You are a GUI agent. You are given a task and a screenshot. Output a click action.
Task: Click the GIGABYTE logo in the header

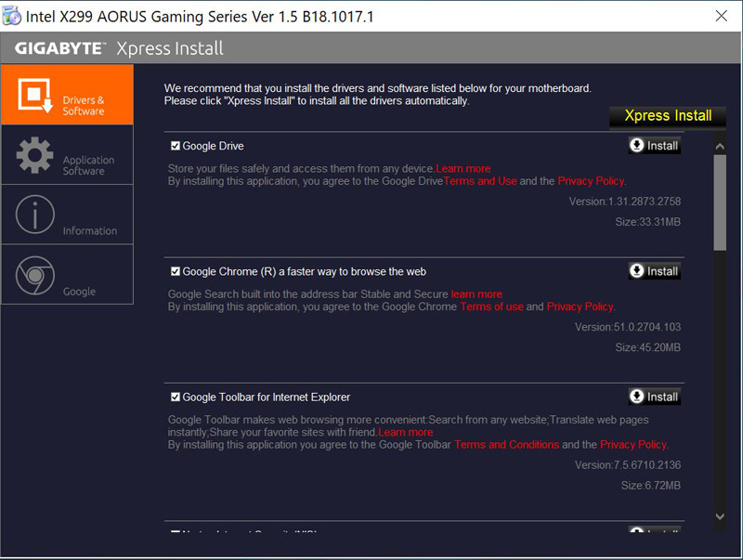(59, 48)
